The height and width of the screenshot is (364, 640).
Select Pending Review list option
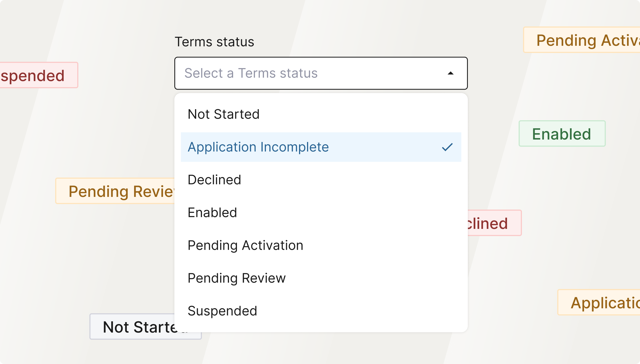point(321,278)
